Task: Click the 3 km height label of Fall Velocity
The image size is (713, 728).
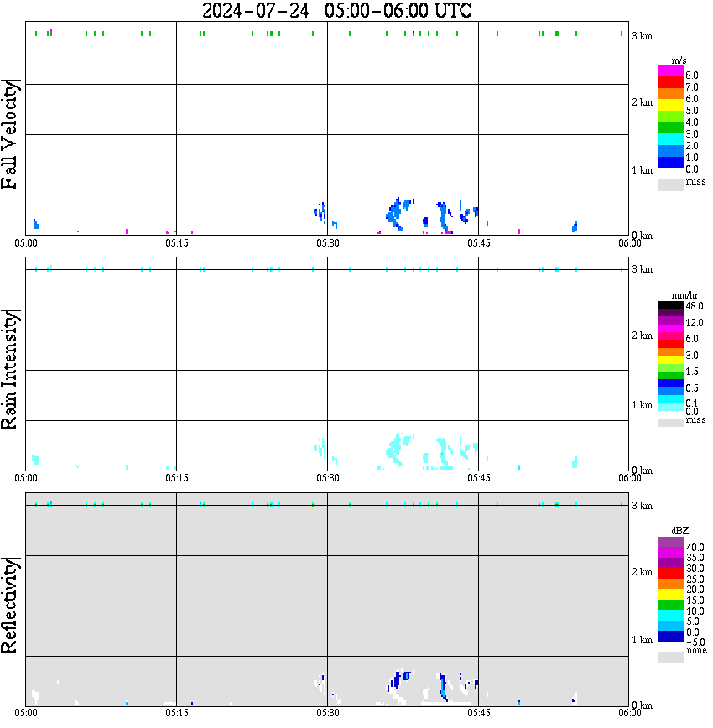Action: coord(642,36)
